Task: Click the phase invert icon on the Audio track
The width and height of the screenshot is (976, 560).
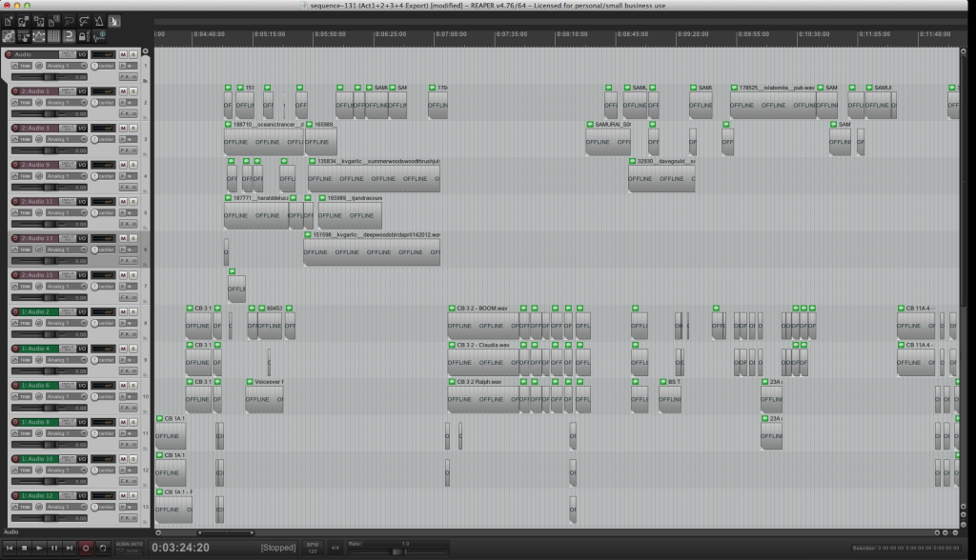Action: [x=39, y=66]
